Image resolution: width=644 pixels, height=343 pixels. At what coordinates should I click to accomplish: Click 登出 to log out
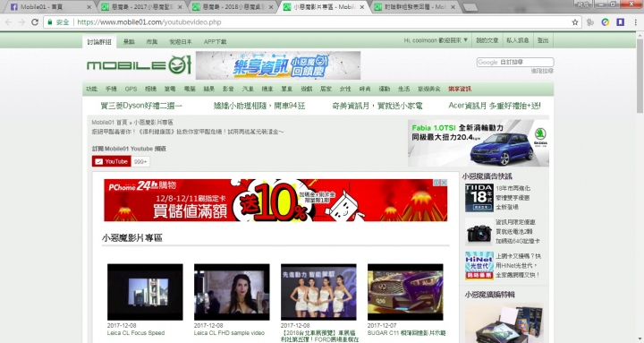[543, 40]
